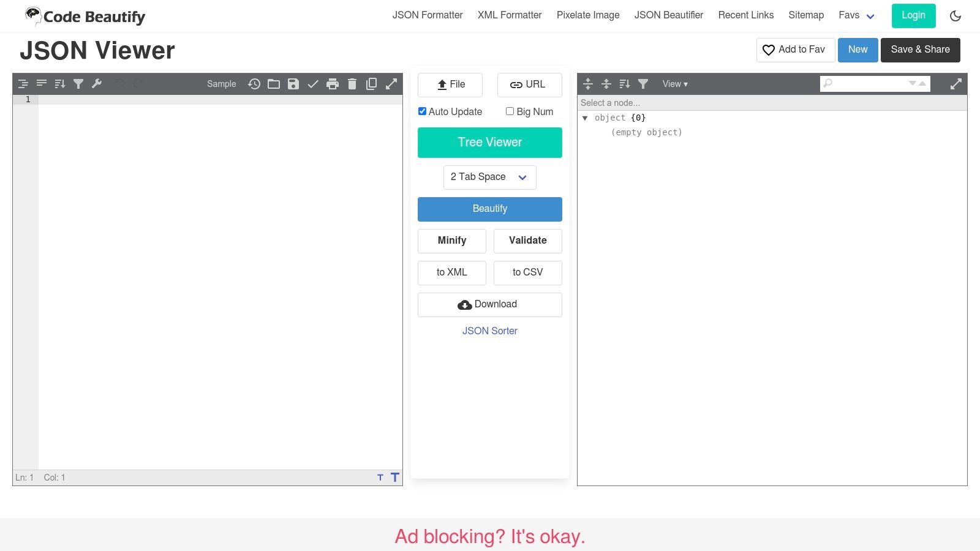
Task: Select the save to disk icon
Action: point(293,84)
